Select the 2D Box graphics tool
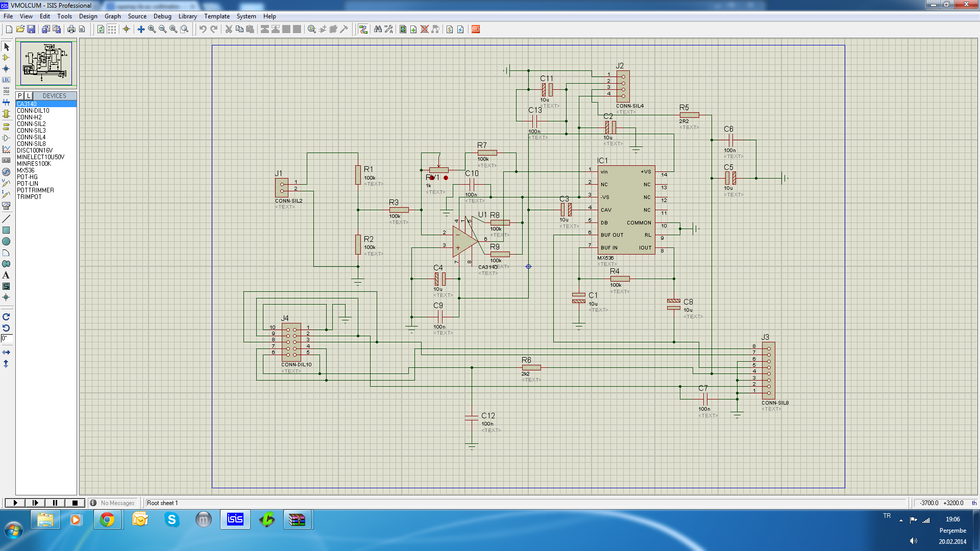The image size is (980, 551). tap(6, 230)
